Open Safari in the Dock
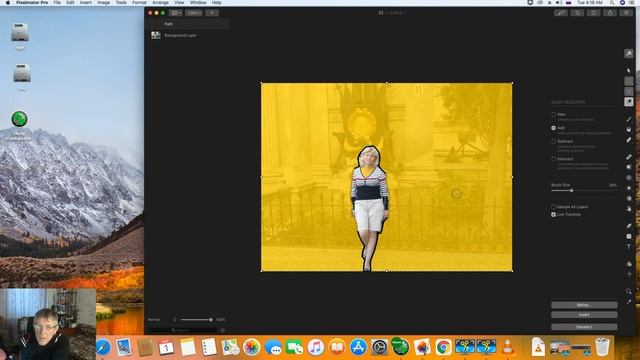This screenshot has width=640, height=360. coord(102,347)
